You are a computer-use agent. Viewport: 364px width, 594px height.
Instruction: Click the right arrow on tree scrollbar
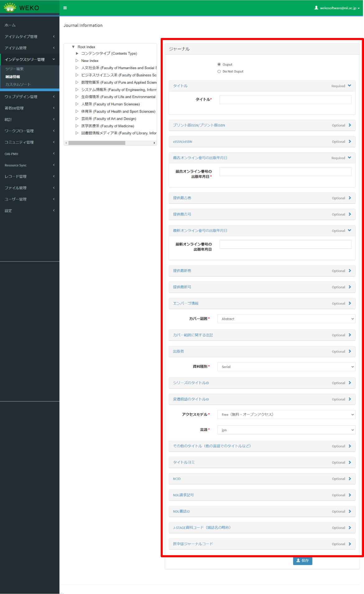(154, 143)
